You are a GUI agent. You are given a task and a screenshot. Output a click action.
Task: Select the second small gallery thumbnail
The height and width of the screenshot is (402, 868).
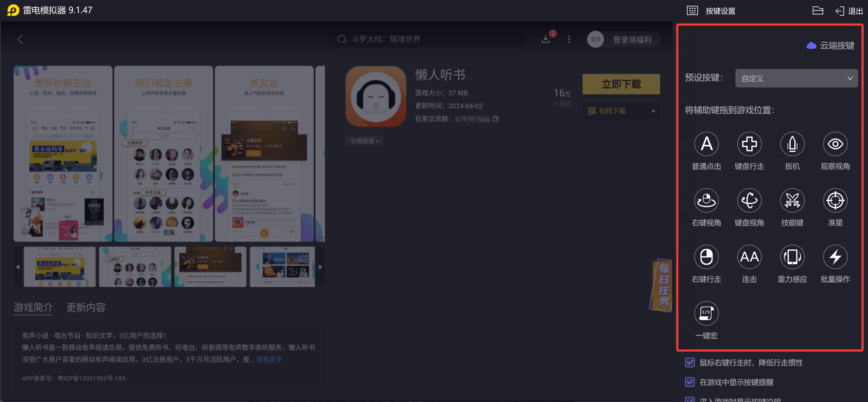point(135,267)
